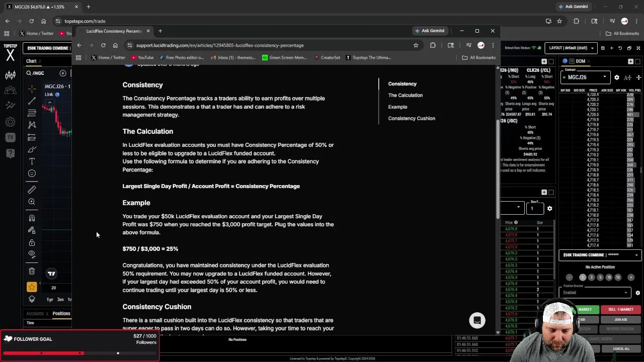
Task: Activate the chart zoom-in tool
Action: point(32,202)
